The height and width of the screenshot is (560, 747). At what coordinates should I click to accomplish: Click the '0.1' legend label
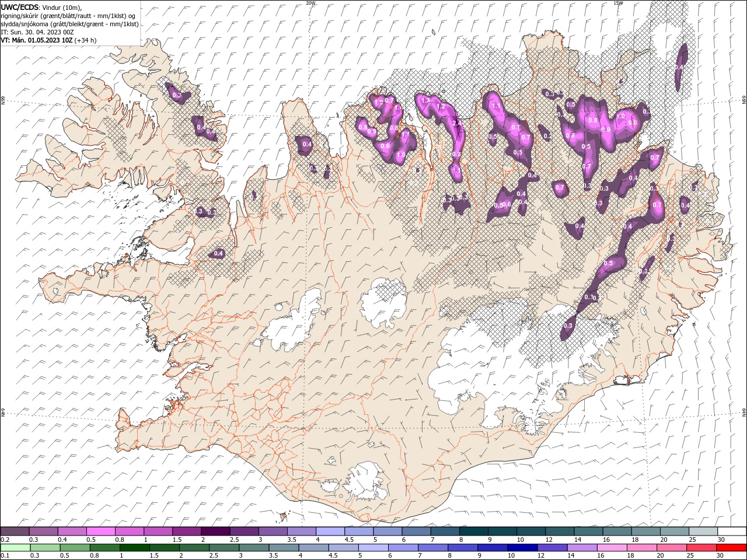4,556
